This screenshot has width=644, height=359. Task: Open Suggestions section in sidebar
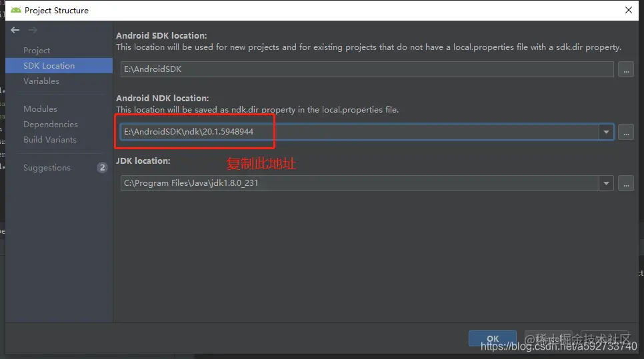click(x=47, y=168)
